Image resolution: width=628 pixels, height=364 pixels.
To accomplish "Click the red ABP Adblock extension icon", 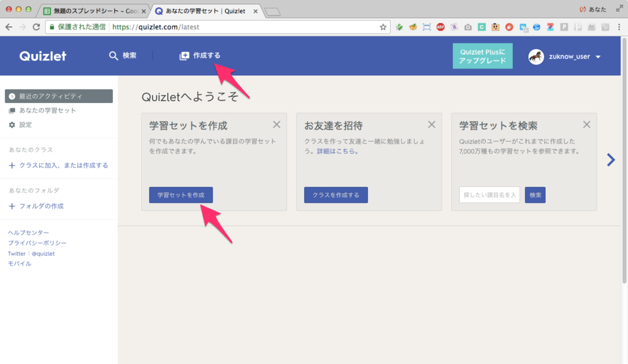I will pos(440,27).
